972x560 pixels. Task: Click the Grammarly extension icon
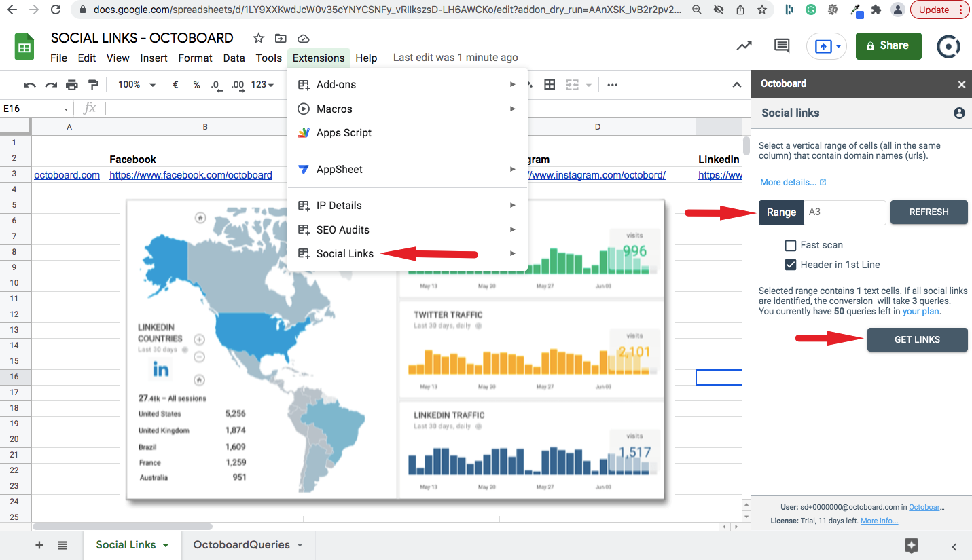[810, 10]
